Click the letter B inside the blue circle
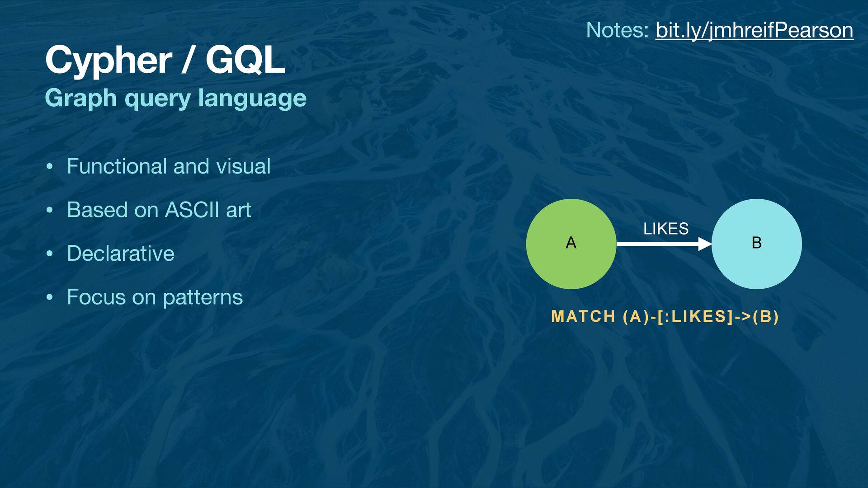 [x=756, y=243]
